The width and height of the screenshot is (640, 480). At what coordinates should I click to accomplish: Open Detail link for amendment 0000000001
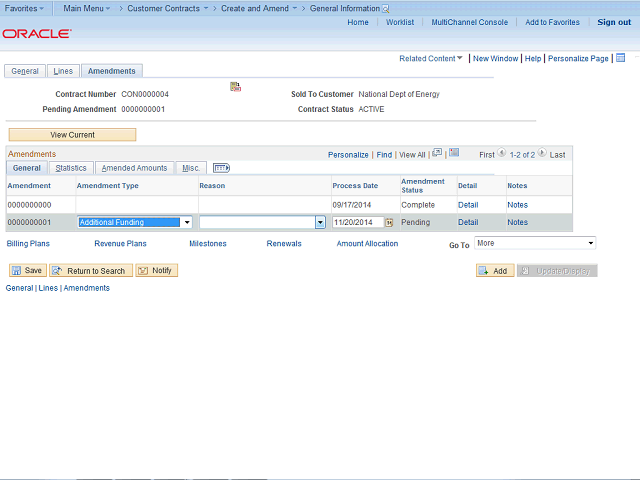point(468,222)
